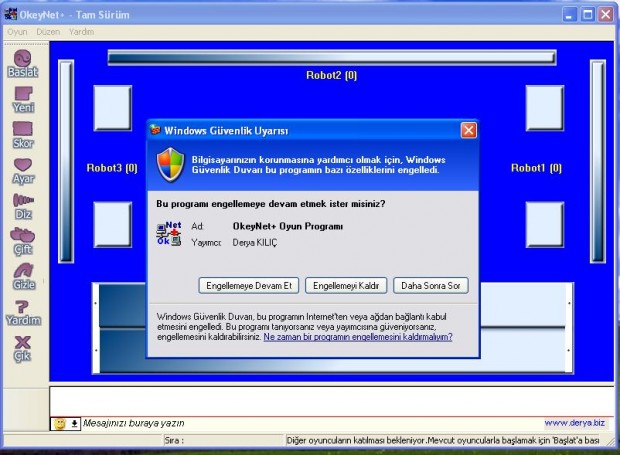Open Ayar settings heart icon
The image size is (620, 455).
[23, 171]
